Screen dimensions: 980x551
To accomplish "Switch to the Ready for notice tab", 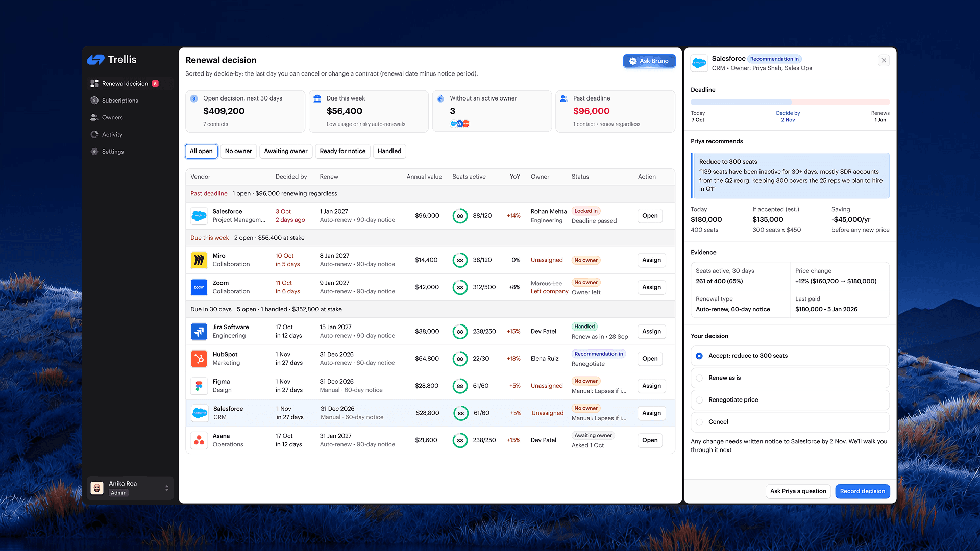I will tap(342, 151).
